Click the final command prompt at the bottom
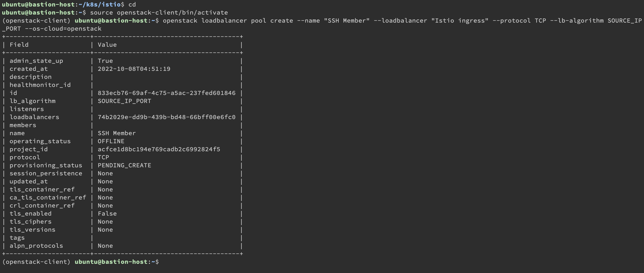Image resolution: width=644 pixels, height=273 pixels. coord(117,262)
